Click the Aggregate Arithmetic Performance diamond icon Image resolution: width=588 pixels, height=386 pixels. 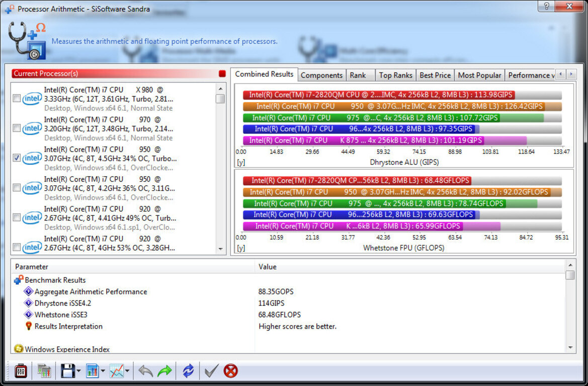29,291
